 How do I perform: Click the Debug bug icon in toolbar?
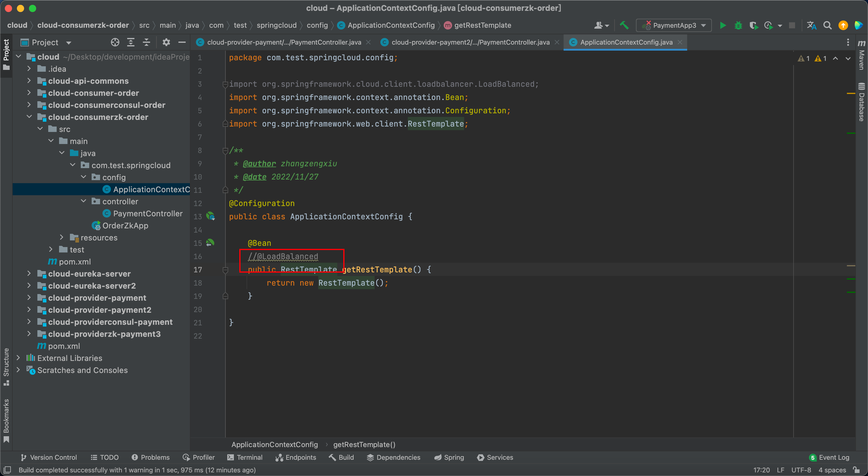point(738,25)
